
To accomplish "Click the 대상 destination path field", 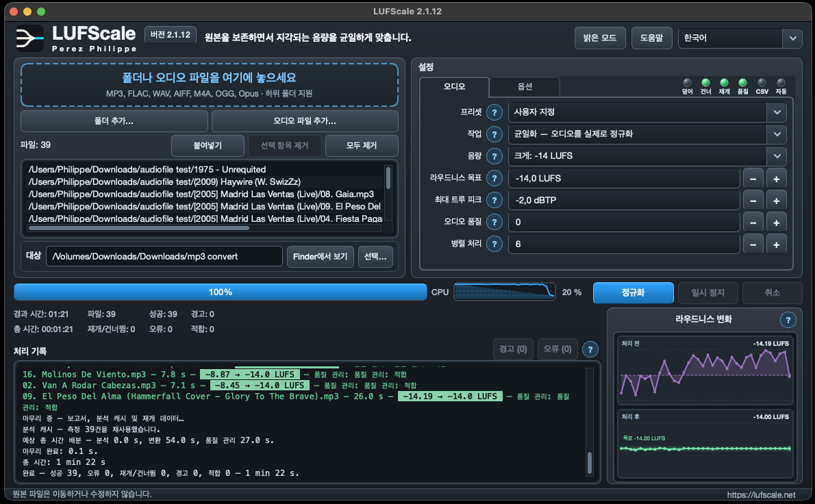I will (x=164, y=257).
